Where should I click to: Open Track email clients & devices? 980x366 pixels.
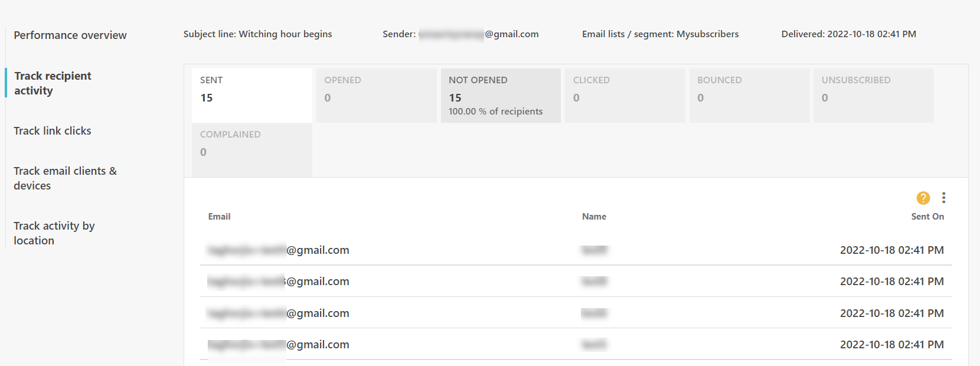pos(65,178)
